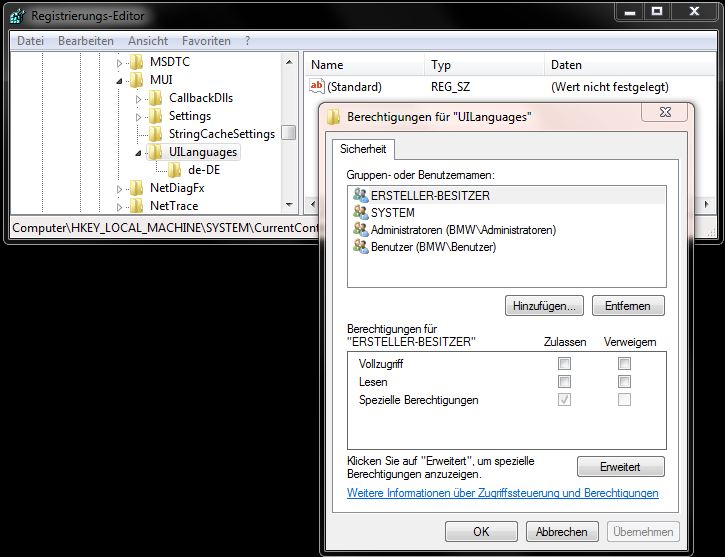Click the Abbrechen button
The image size is (725, 557).
coord(562,532)
